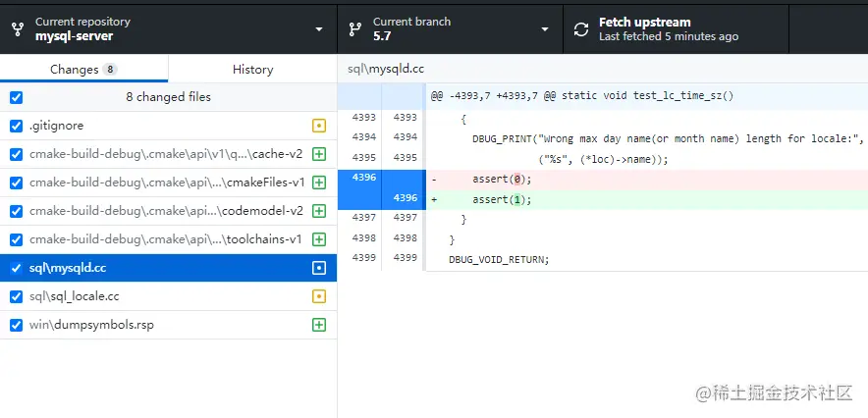Viewport: 868px width, 418px height.
Task: Click the 5.7 branch name
Action: pos(382,36)
